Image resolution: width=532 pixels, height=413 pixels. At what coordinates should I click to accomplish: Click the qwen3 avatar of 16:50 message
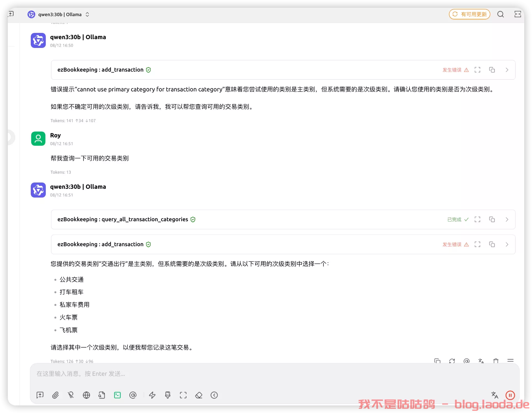(38, 40)
